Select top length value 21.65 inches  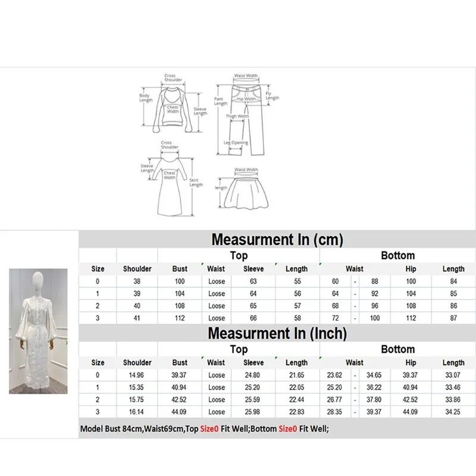tap(296, 375)
